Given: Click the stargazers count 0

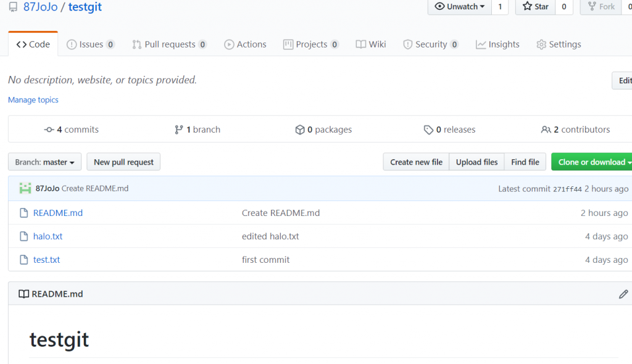Looking at the screenshot, I should point(564,6).
